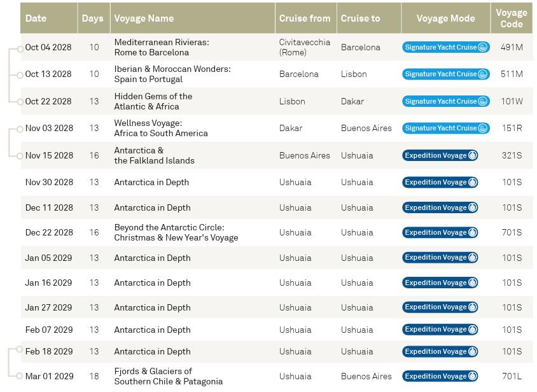
Task: Click Barcelona in the Cruise from column
Action: (299, 74)
